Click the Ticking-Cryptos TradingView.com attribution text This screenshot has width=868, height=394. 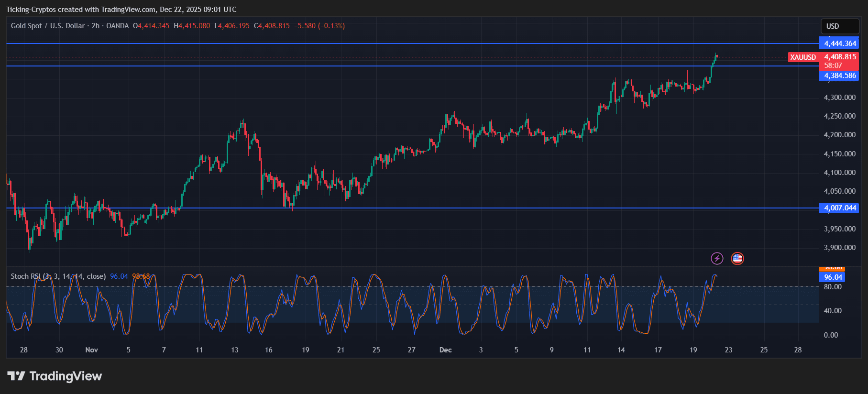tap(121, 10)
